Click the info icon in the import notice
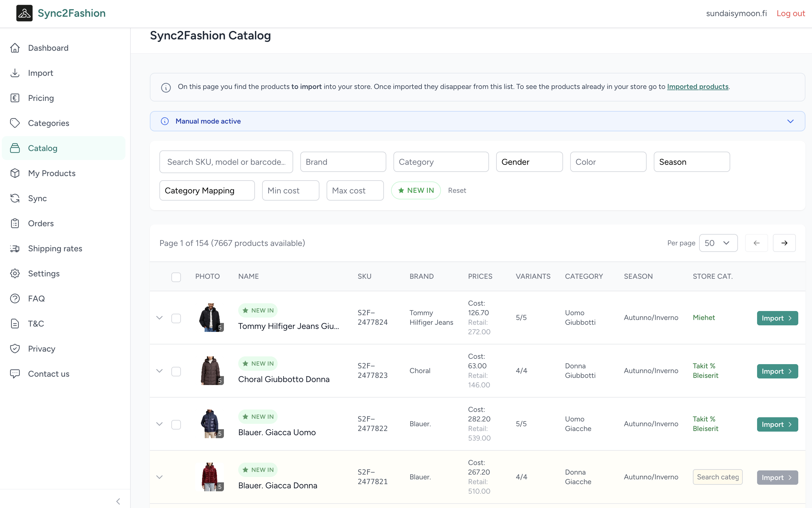The width and height of the screenshot is (812, 508). tap(166, 87)
